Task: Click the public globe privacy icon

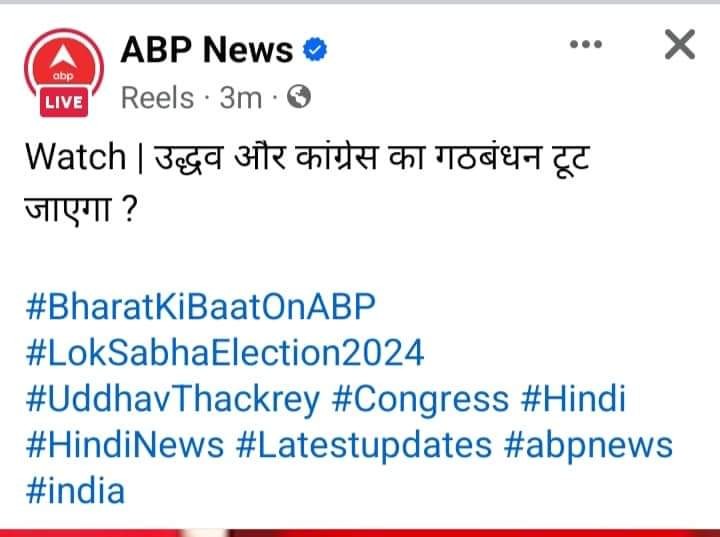Action: (298, 97)
